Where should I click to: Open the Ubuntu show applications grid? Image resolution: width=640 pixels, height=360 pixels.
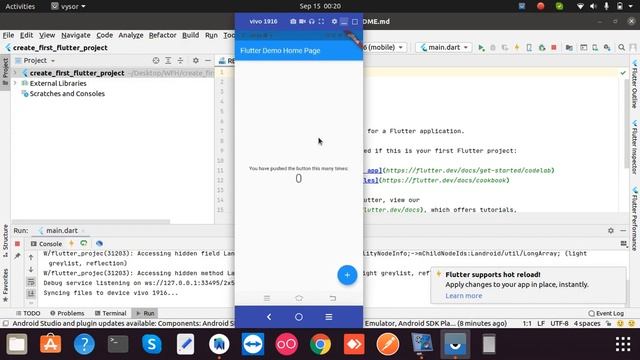click(x=623, y=344)
